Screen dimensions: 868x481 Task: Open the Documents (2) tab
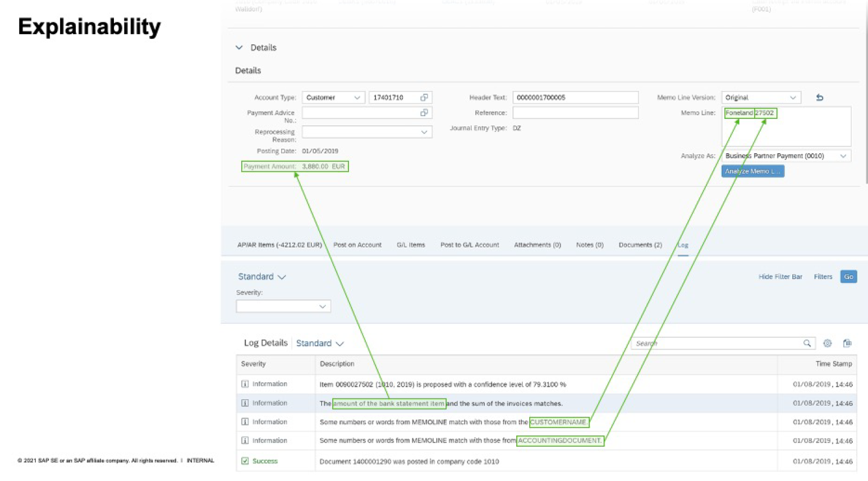[640, 245]
